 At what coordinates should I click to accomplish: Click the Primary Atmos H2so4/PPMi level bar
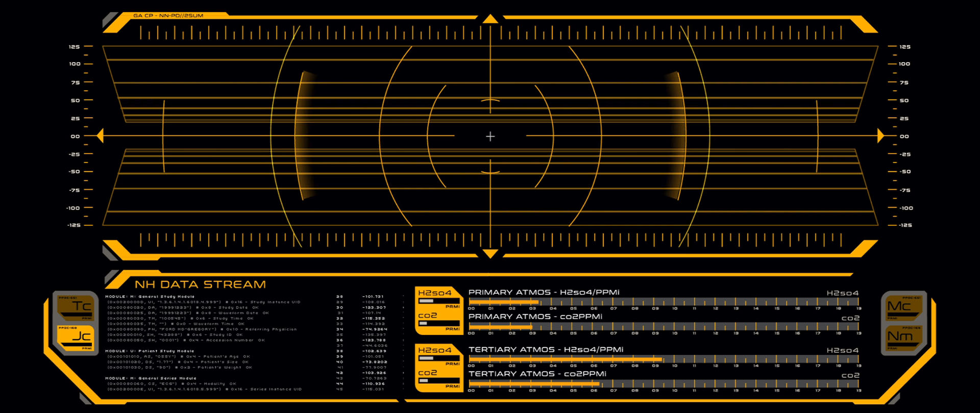(x=664, y=302)
